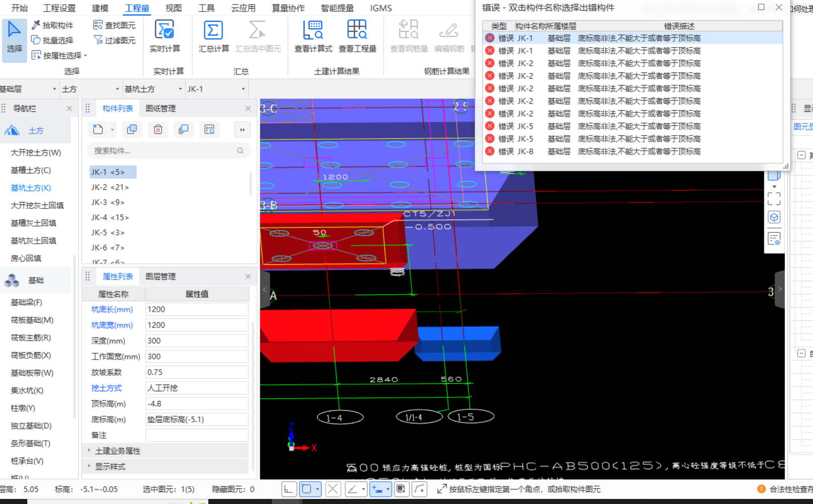
Task: Click the 挖土方式 property link
Action: [x=106, y=388]
